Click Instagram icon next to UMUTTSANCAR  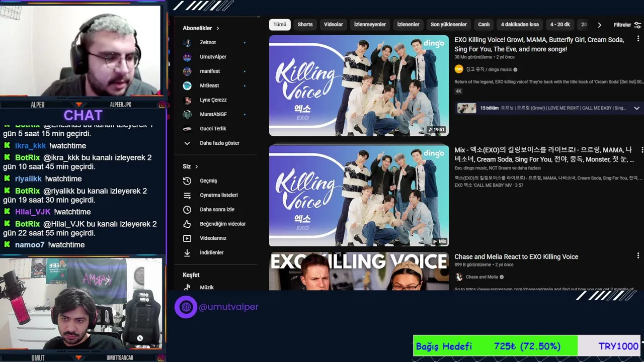tap(162, 358)
